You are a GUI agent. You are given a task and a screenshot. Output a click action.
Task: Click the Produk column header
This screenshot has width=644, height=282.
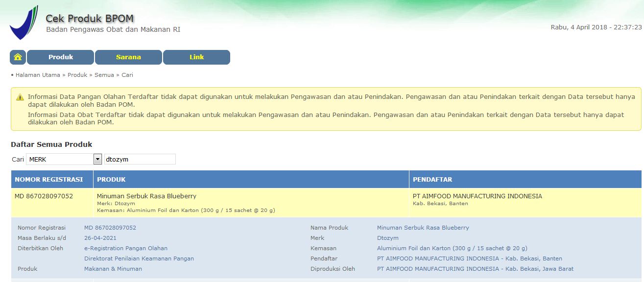[111, 180]
